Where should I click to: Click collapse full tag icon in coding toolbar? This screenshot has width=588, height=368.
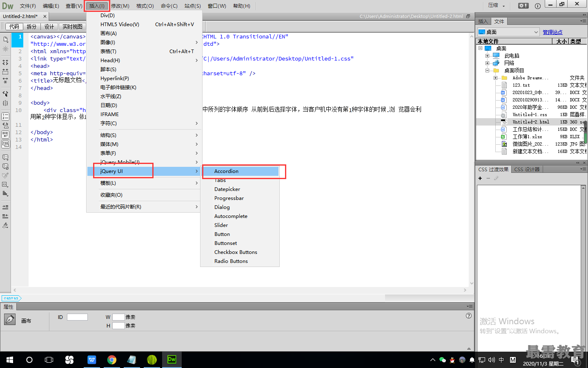pos(5,63)
